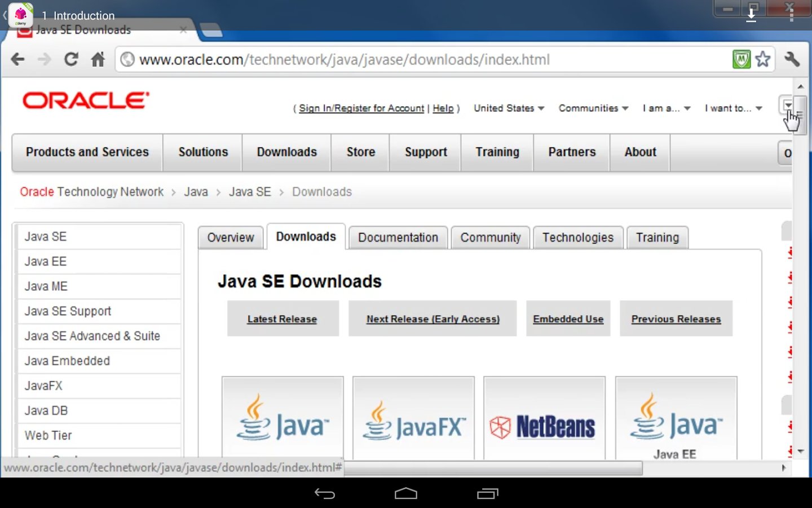Screen dimensions: 812x508
Task: Switch to the Training content tab
Action: (657, 238)
